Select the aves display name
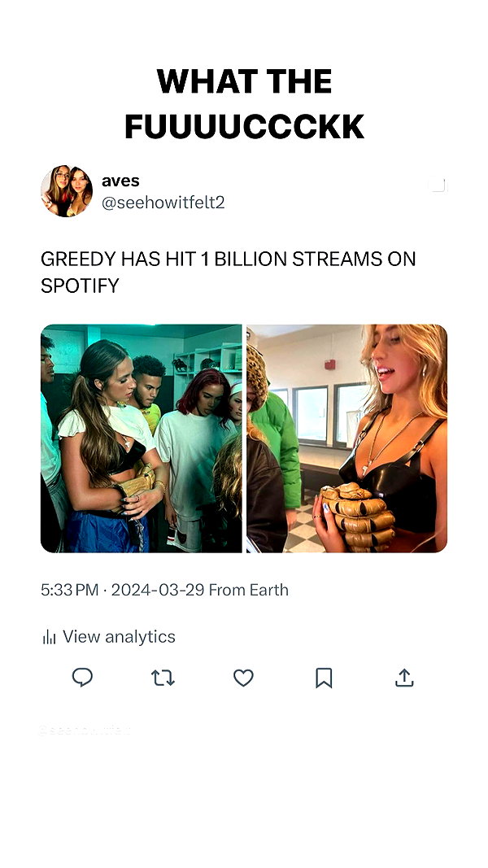 point(120,181)
